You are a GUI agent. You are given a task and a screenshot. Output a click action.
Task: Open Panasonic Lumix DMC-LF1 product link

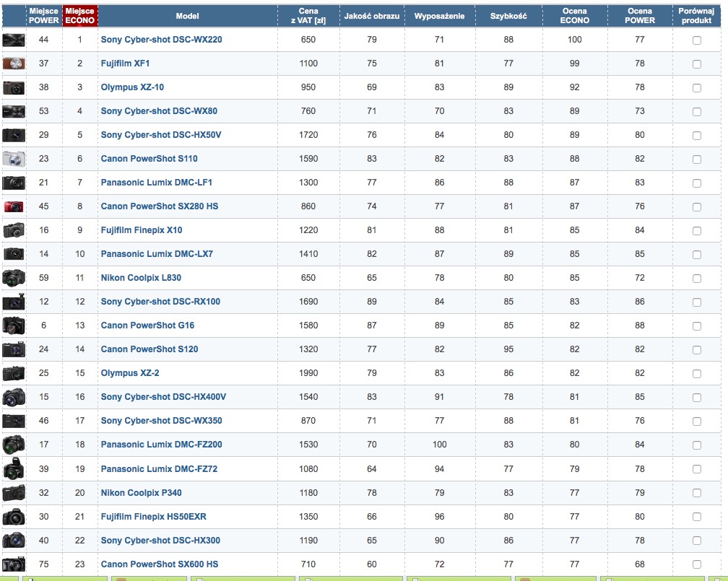[157, 183]
